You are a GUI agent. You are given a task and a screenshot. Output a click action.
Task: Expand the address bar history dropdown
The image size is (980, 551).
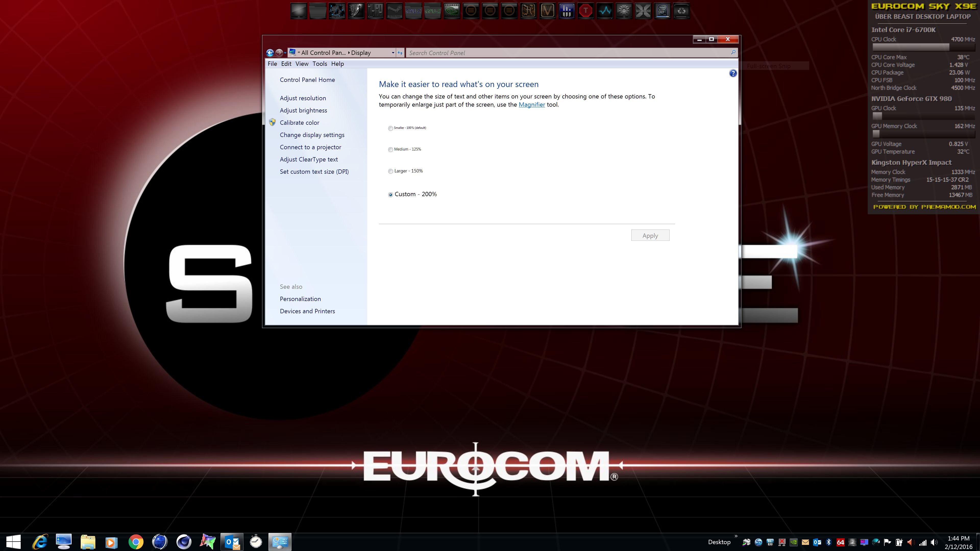pos(393,53)
